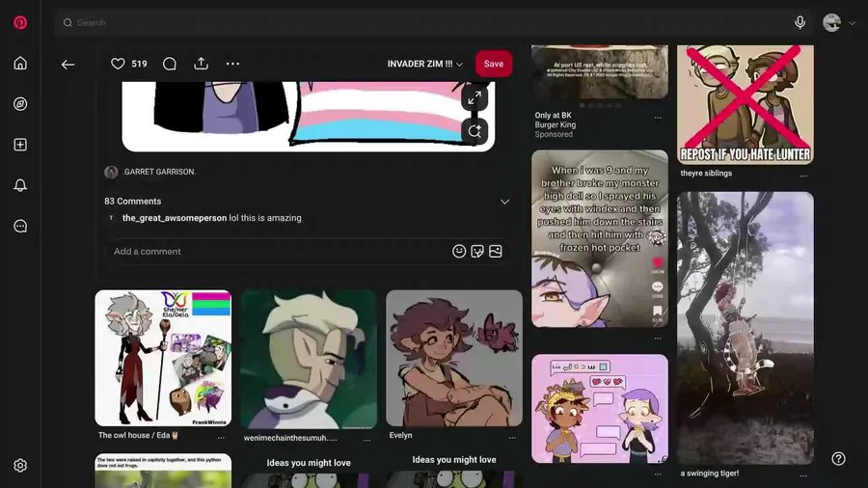Open the Eda owl house pin image
The width and height of the screenshot is (868, 488).
[x=163, y=358]
